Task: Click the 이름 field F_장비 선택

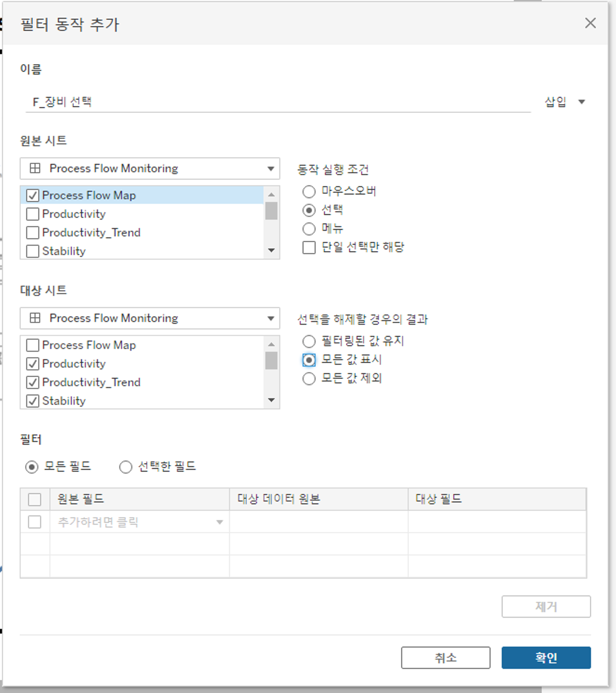Action: (x=278, y=102)
